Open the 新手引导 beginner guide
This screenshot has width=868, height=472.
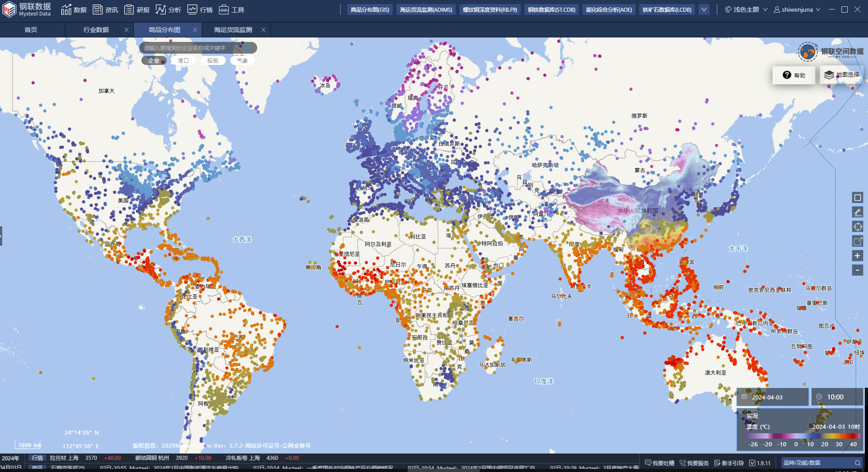point(729,463)
